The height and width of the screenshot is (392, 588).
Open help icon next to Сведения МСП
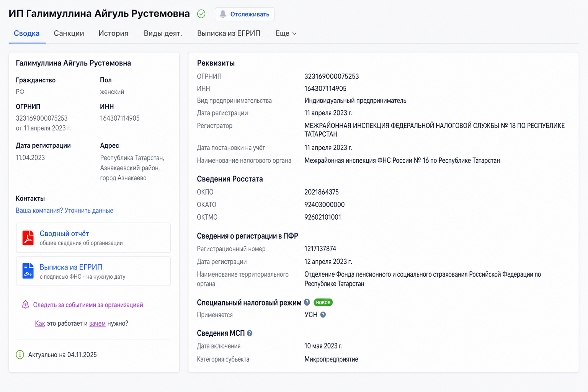pyautogui.click(x=250, y=333)
